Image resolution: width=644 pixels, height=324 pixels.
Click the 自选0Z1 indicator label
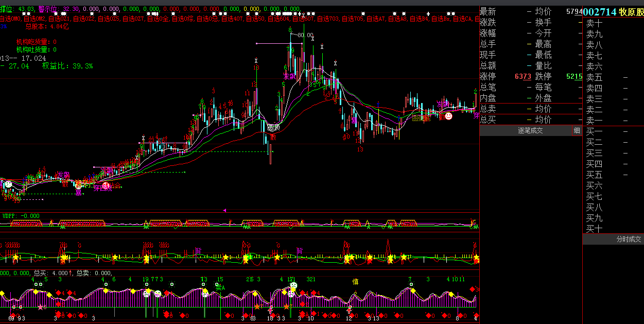click(61, 19)
